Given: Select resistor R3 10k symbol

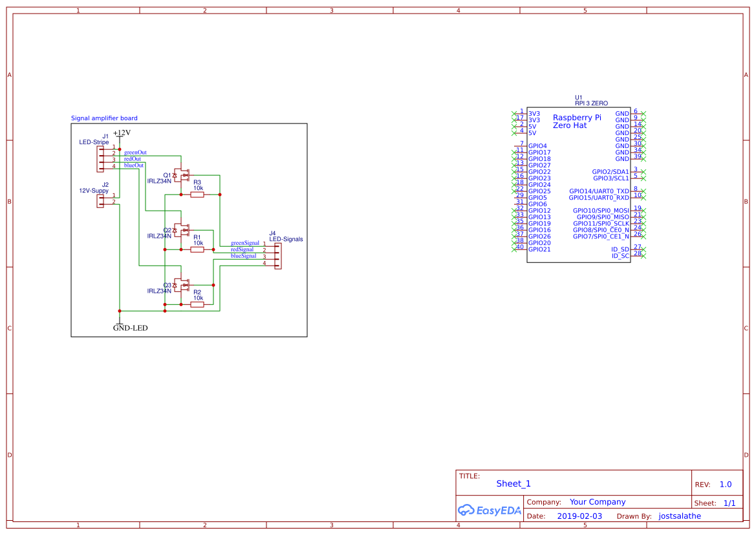Looking at the screenshot, I should pos(197,194).
